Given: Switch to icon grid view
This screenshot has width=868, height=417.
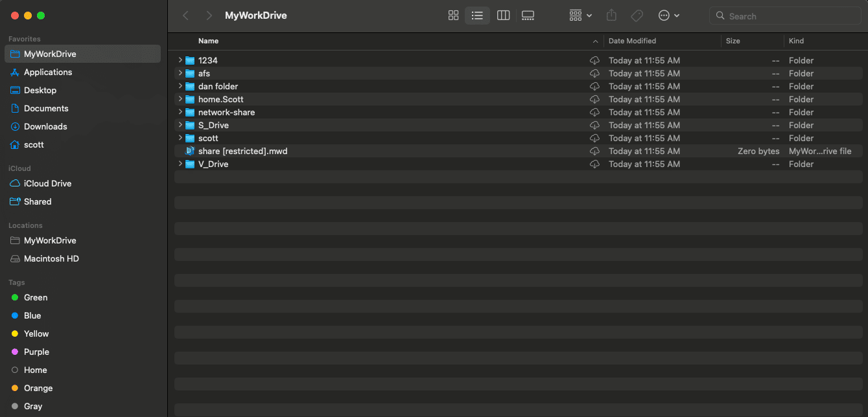Looking at the screenshot, I should point(453,16).
